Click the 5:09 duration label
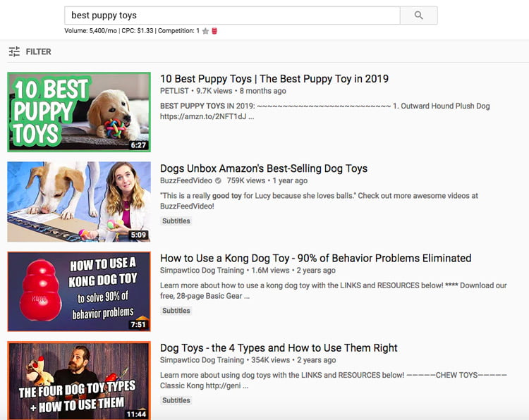This screenshot has width=529, height=420. pos(138,235)
